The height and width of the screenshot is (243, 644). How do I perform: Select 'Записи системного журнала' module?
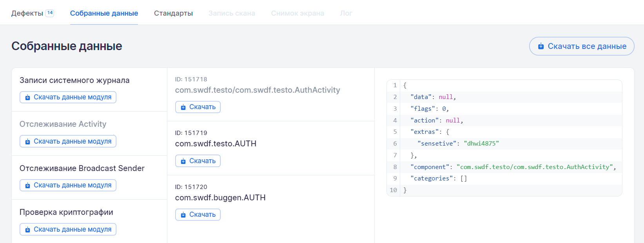coord(74,80)
